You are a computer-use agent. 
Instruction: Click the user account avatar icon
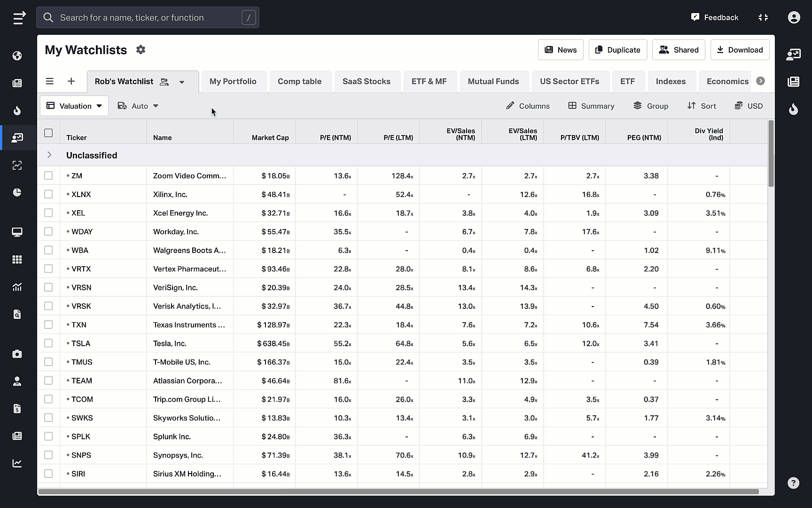coord(794,17)
